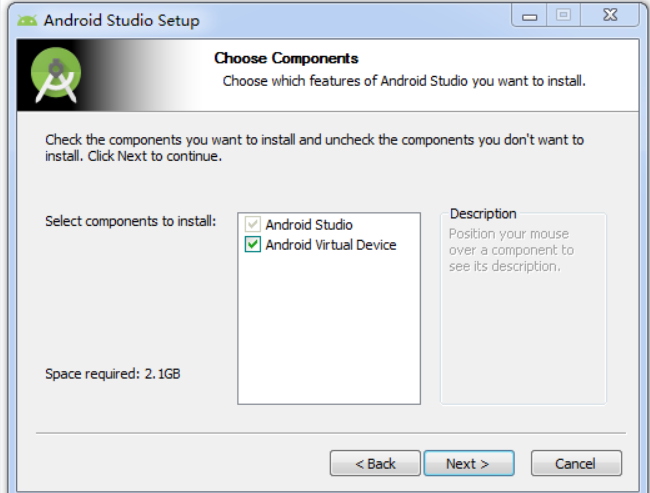Viewport: 650px width, 493px height.
Task: Click the 'Choose Components' heading
Action: click(286, 58)
